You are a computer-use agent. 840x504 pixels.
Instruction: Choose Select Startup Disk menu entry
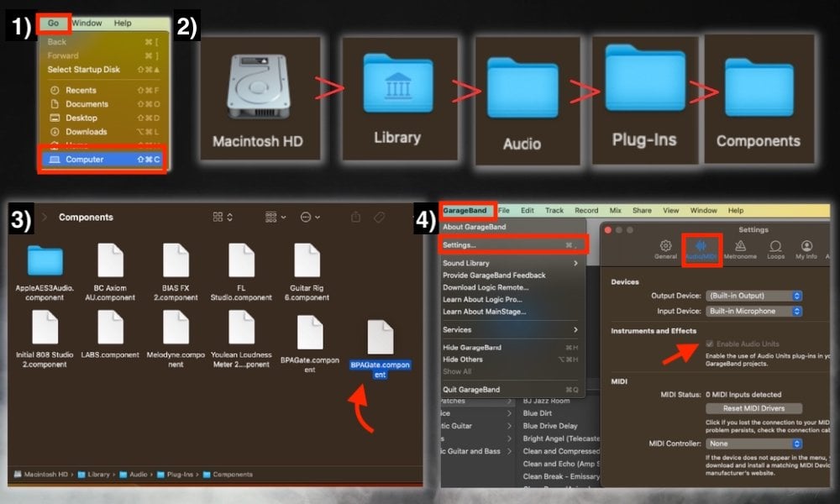tap(102, 69)
